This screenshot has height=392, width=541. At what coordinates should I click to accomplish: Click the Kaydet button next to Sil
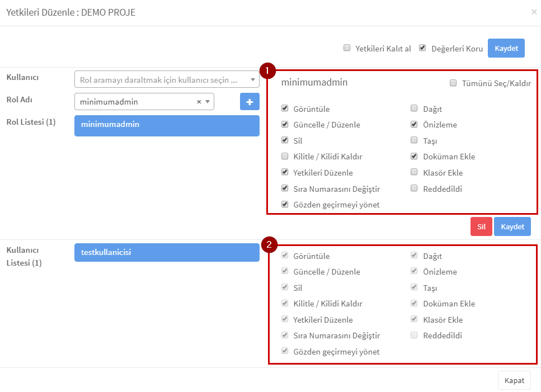[512, 226]
